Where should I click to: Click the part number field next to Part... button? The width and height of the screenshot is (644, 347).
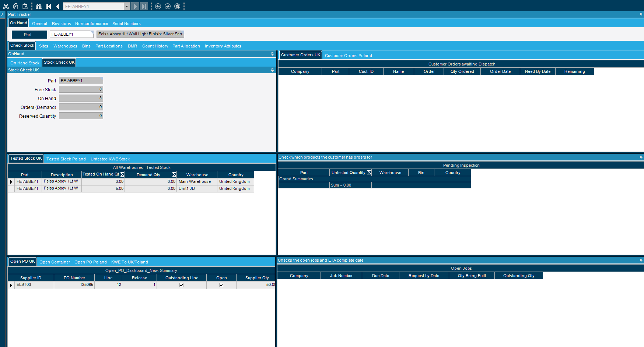tap(71, 34)
